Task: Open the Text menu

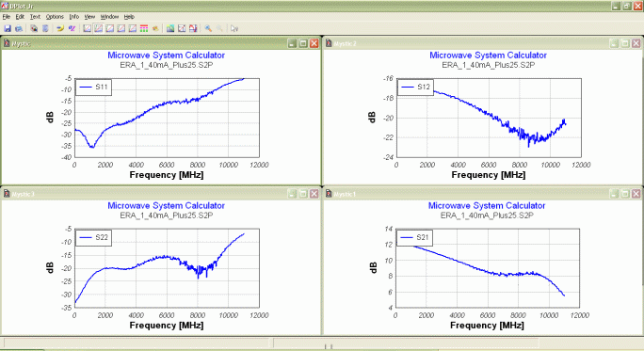Action: pos(35,17)
